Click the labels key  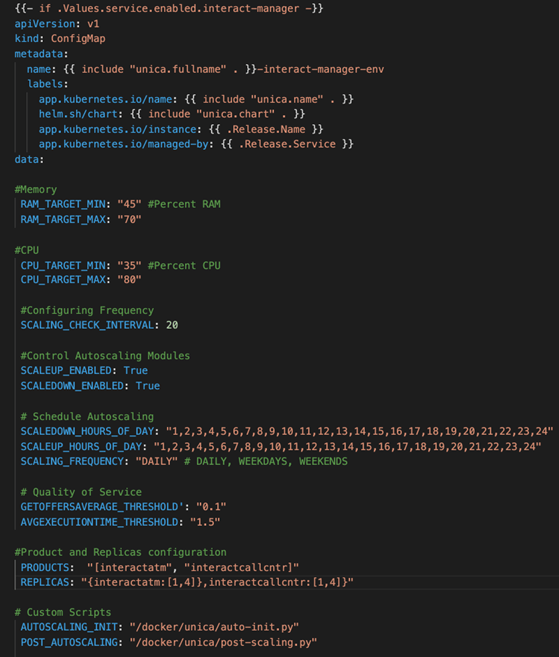45,84
